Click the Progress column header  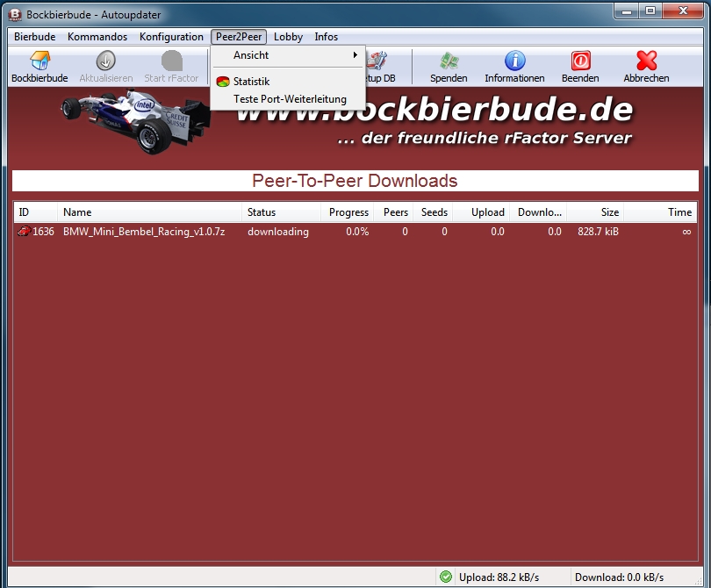point(348,212)
